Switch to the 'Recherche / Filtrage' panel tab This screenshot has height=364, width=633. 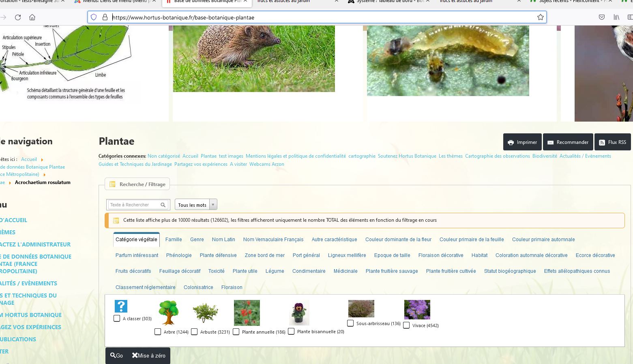137,184
